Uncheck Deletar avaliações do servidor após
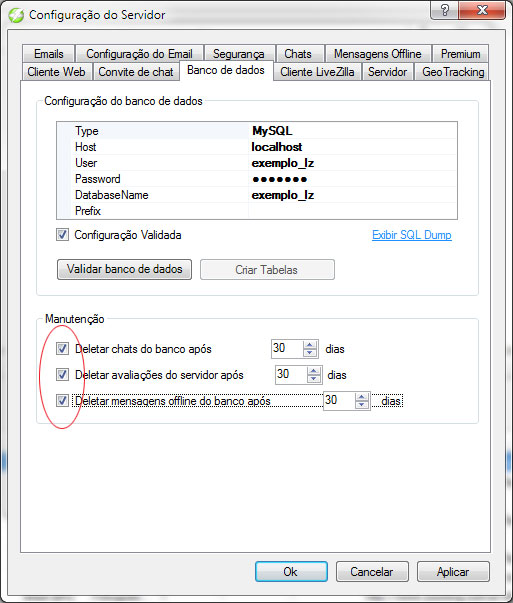Screen dimensions: 513x603 tap(62, 375)
